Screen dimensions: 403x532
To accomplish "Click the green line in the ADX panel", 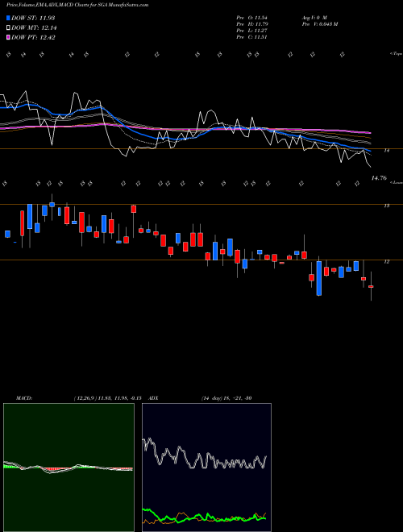I will click(x=204, y=517).
